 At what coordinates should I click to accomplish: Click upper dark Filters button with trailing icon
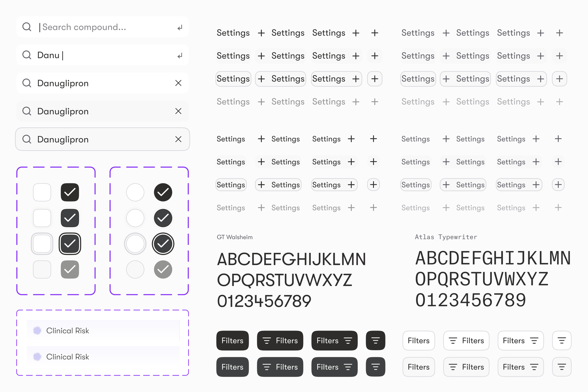click(335, 341)
